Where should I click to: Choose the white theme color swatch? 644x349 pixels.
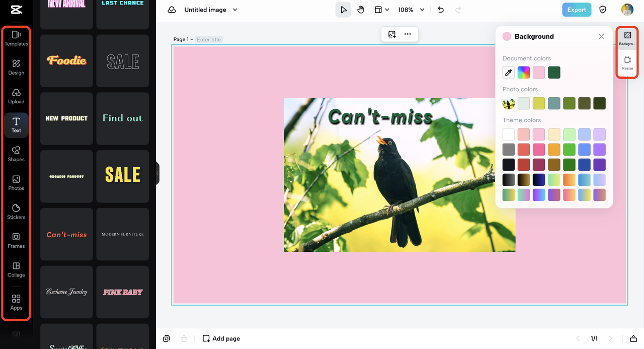[509, 134]
